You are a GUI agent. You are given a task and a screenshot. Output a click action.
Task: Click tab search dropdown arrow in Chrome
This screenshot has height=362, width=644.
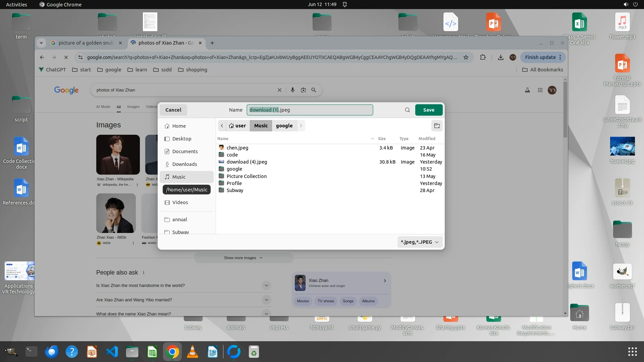point(41,43)
